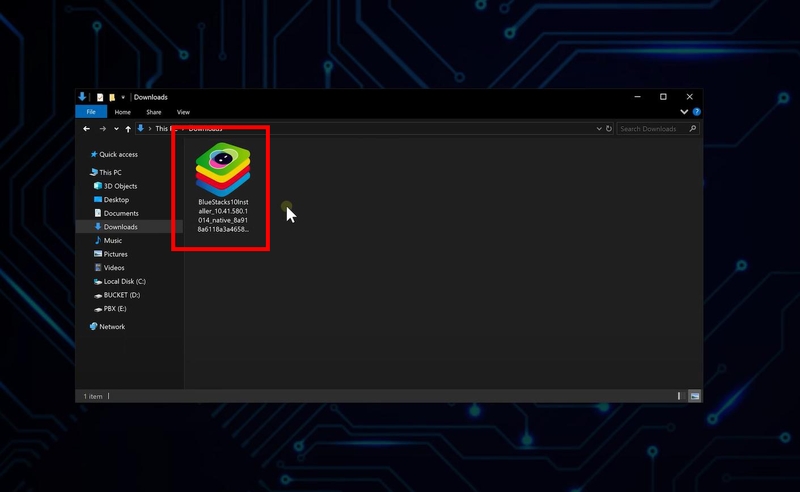Open Customize Quick Access Toolbar dropdown

click(x=123, y=97)
